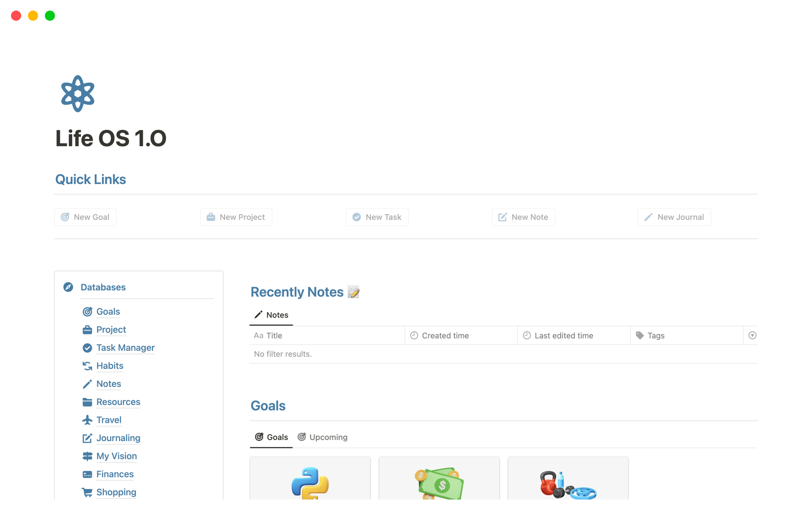
Task: Click the My Vision icon
Action: [86, 456]
